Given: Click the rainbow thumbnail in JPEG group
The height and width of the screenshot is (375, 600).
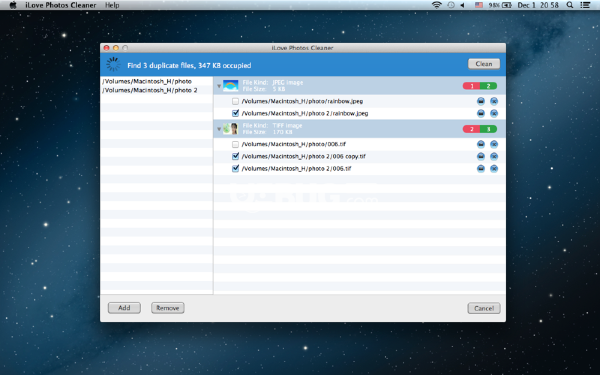Looking at the screenshot, I should [x=230, y=86].
